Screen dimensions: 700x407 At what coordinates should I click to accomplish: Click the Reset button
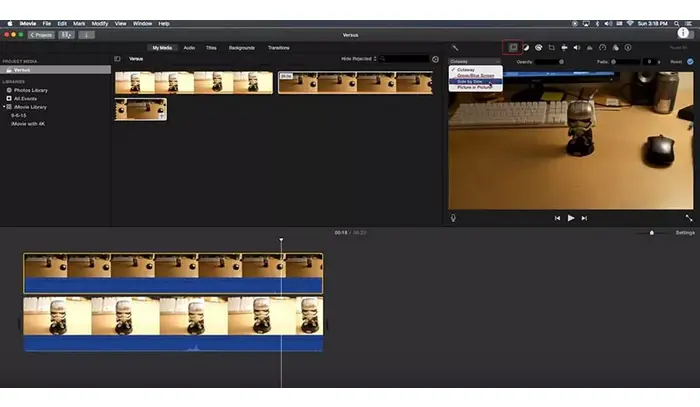(676, 62)
